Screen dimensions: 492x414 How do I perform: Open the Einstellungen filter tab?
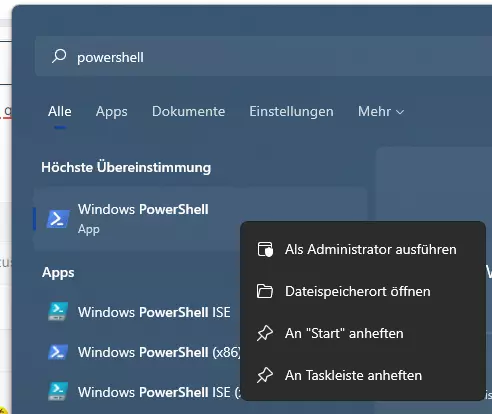pyautogui.click(x=291, y=111)
